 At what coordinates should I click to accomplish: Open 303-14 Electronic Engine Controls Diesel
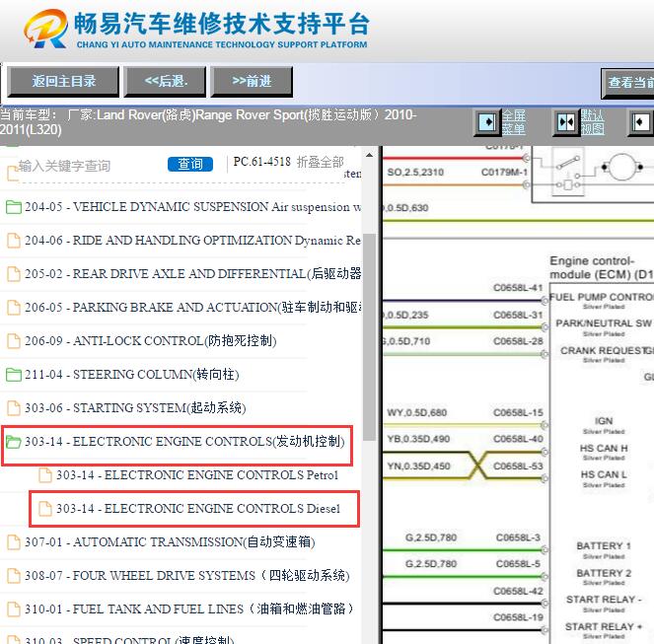198,509
